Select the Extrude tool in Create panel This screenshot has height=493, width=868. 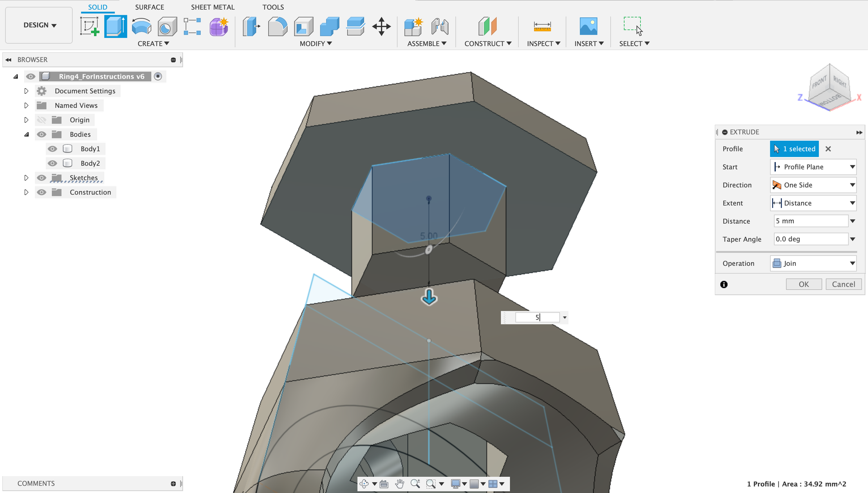[115, 26]
